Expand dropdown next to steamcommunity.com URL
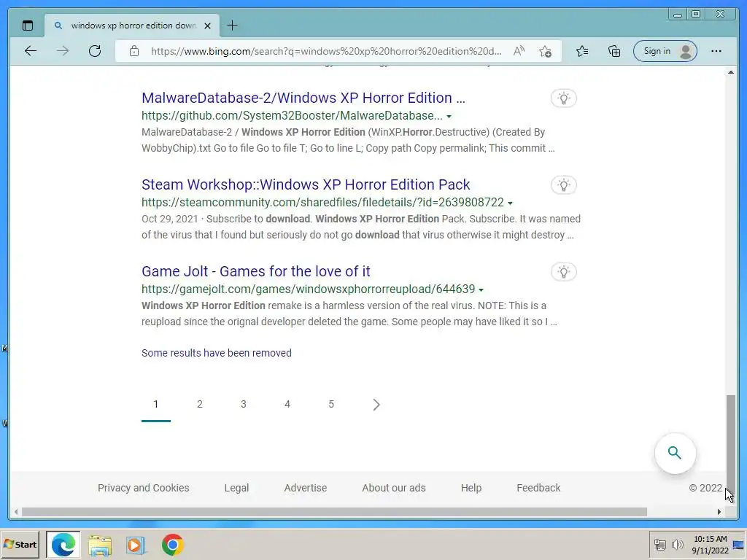This screenshot has width=747, height=560. [510, 203]
